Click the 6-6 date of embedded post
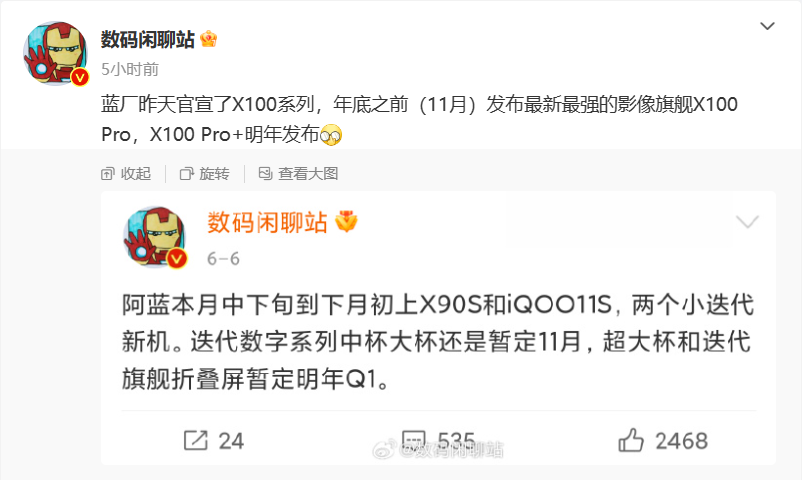Image resolution: width=802 pixels, height=480 pixels. point(223,258)
